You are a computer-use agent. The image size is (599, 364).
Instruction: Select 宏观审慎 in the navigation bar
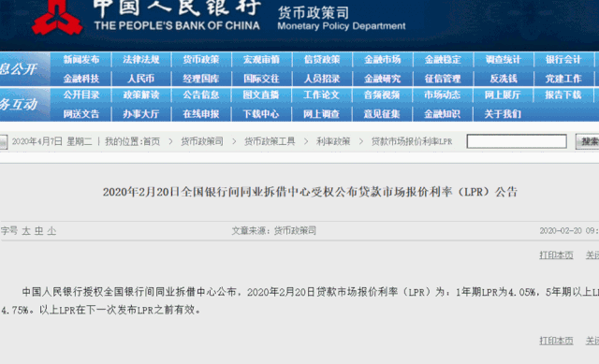[x=261, y=60]
